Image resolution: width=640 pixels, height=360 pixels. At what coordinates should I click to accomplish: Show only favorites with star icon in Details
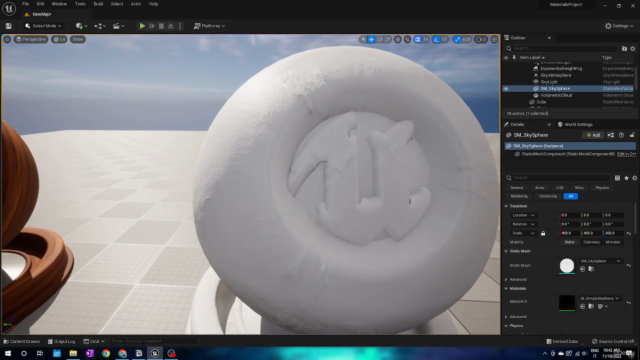(x=626, y=178)
